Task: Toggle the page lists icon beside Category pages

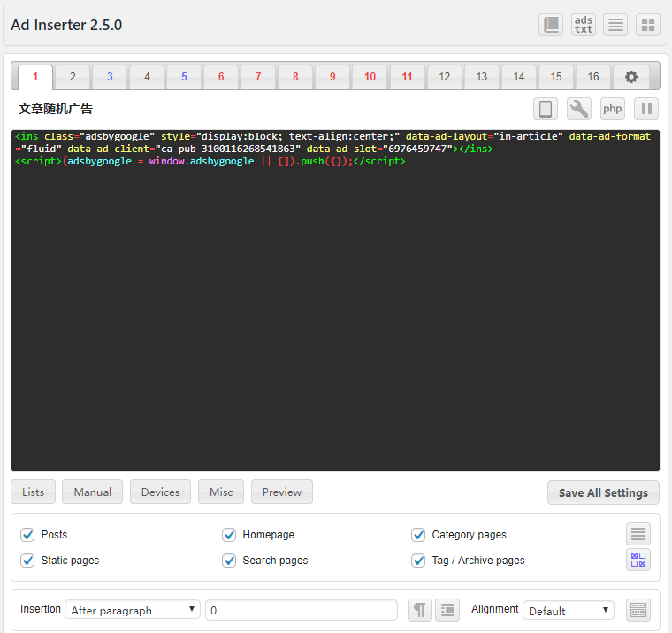Action: 638,534
